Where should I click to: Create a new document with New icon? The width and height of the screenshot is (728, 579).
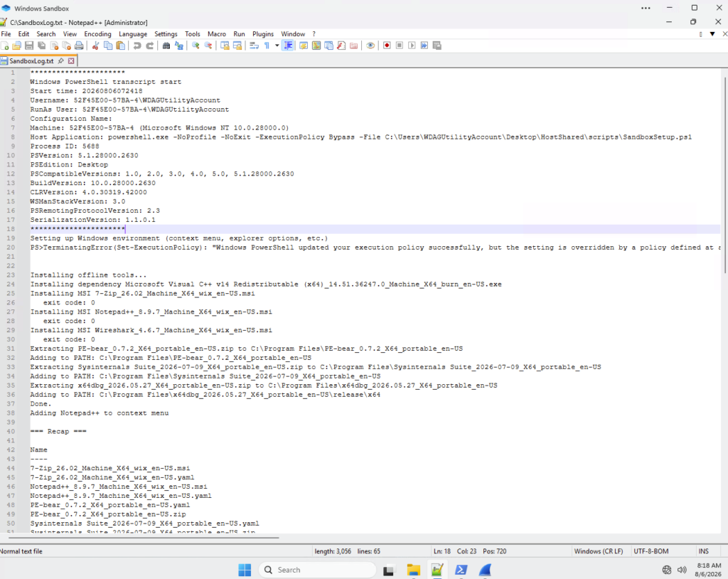5,46
